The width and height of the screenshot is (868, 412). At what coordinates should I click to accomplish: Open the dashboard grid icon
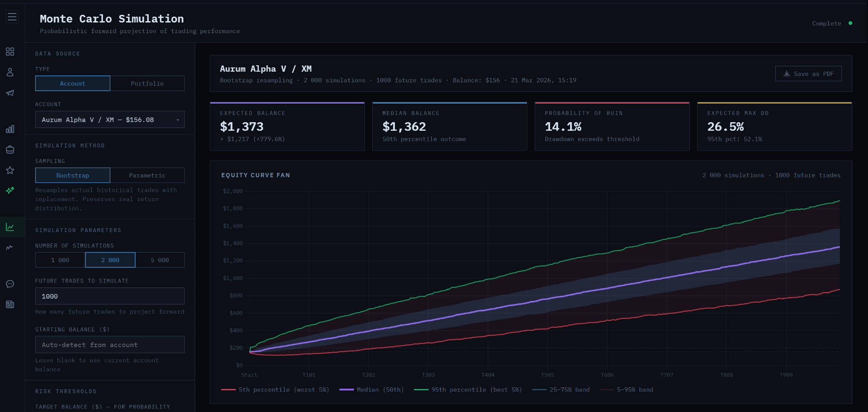(10, 52)
